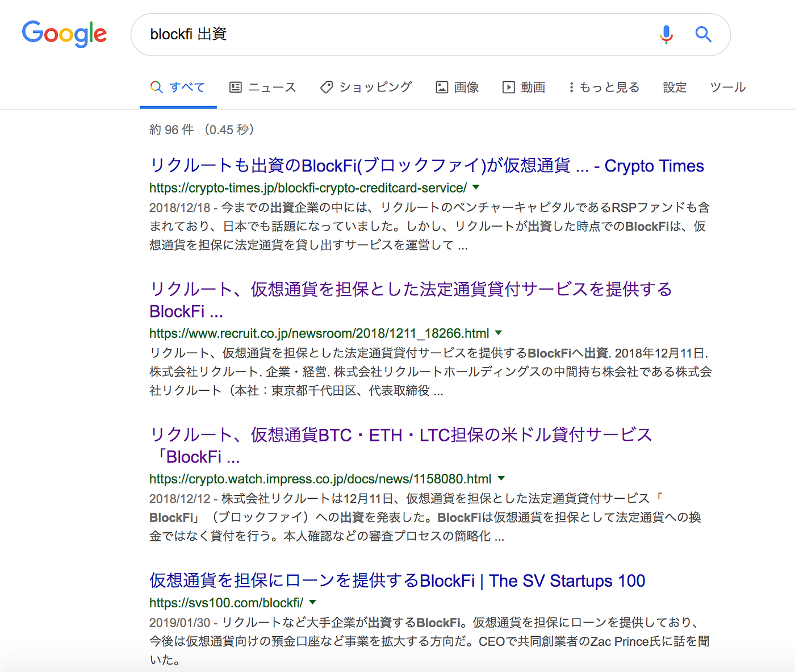Open the もっと見る menu

[604, 87]
